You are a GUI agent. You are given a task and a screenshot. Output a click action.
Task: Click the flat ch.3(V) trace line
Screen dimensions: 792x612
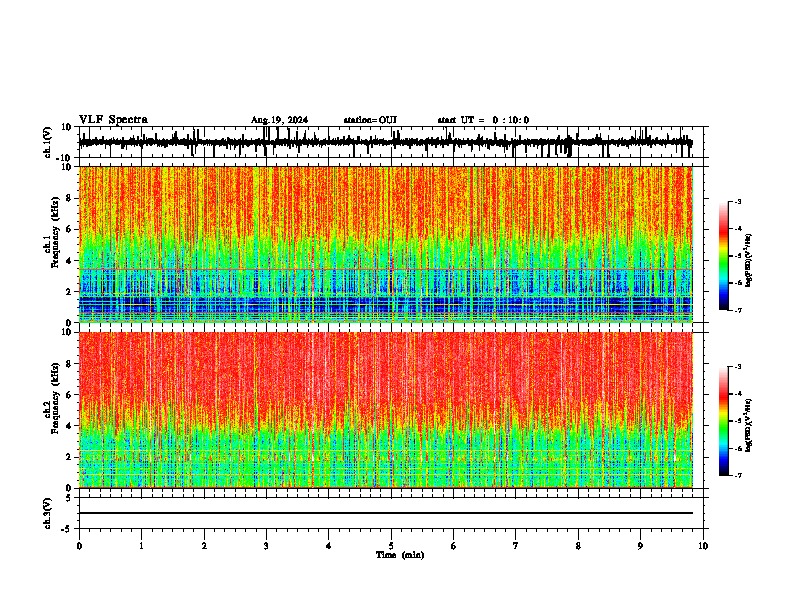(x=386, y=513)
